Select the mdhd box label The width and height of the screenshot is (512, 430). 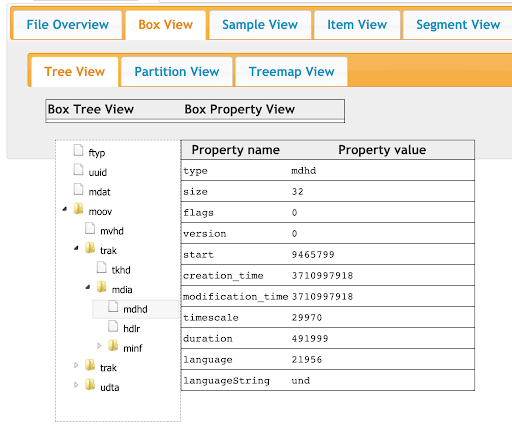tap(135, 309)
